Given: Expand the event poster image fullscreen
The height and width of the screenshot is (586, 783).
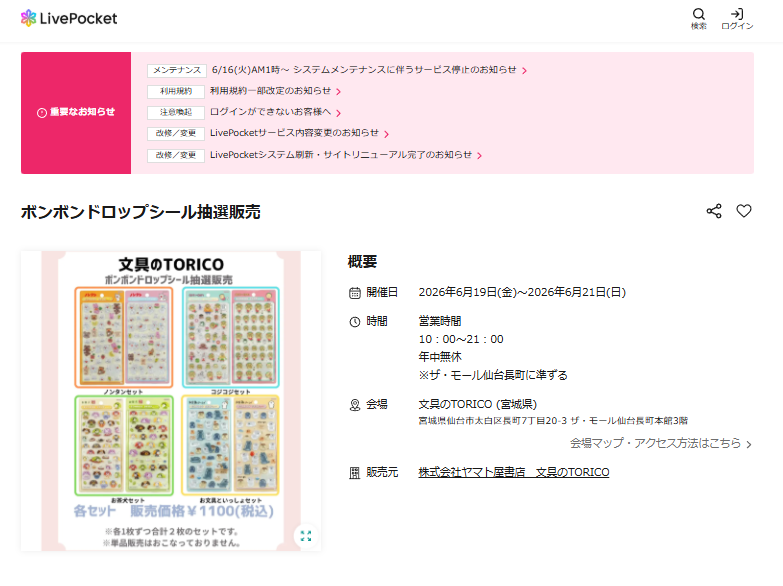Looking at the screenshot, I should [306, 536].
